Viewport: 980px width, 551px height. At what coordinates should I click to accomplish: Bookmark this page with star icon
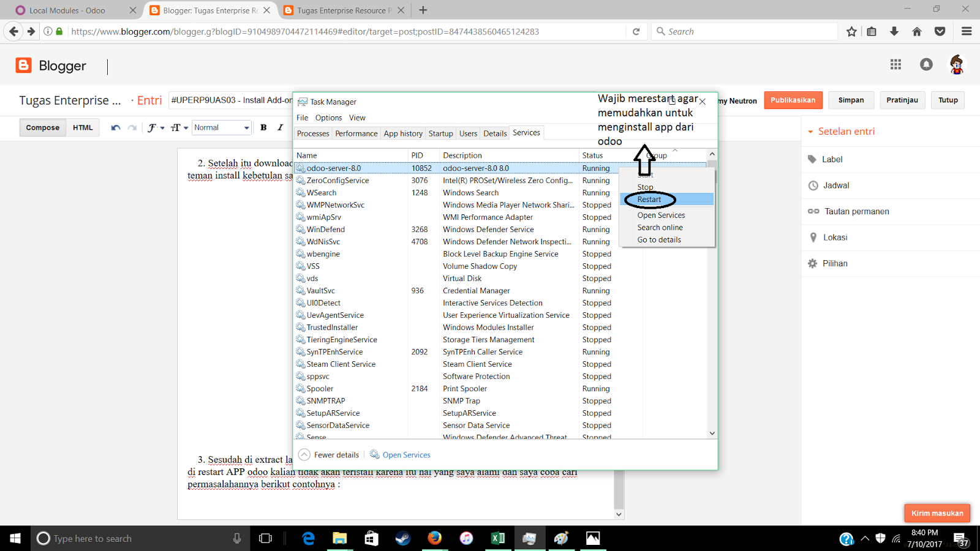point(851,31)
